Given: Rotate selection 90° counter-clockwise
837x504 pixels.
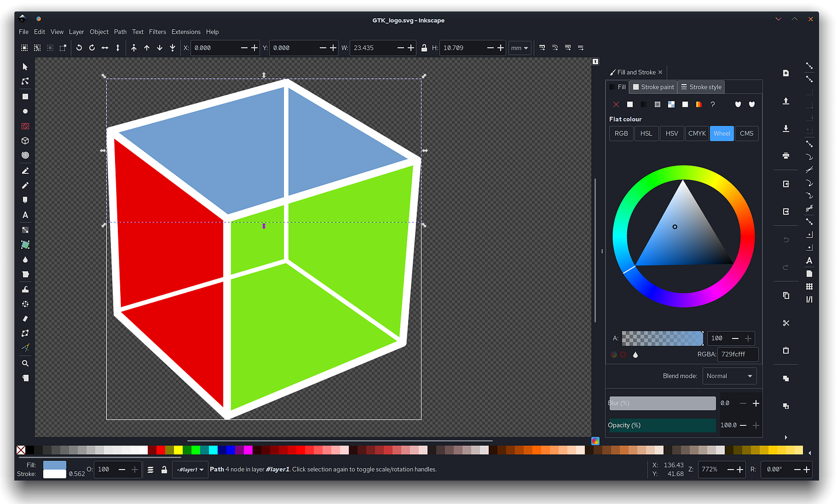Looking at the screenshot, I should 79,48.
